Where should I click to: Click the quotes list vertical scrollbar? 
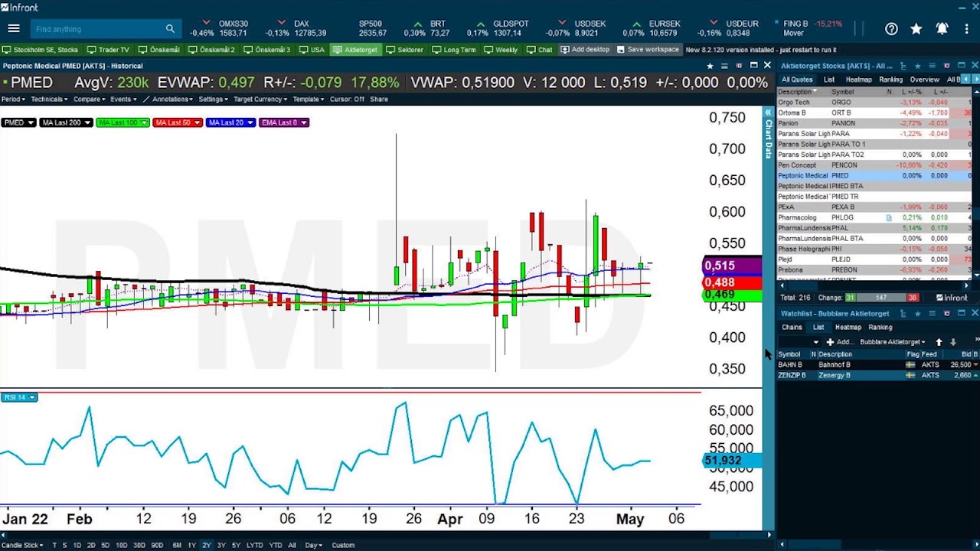pyautogui.click(x=975, y=184)
